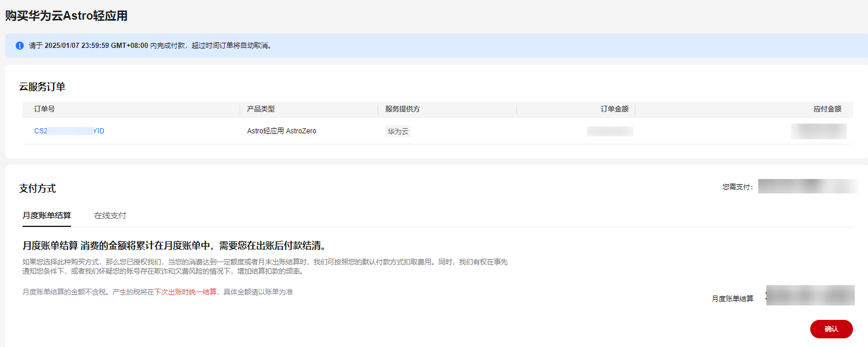Confirm payment with the red 确认 button
Screen dimensions: 868x347
pyautogui.click(x=831, y=329)
